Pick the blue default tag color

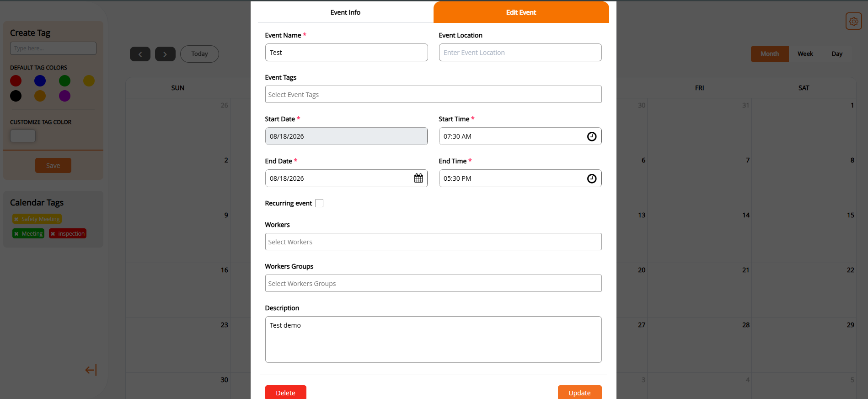click(x=40, y=81)
